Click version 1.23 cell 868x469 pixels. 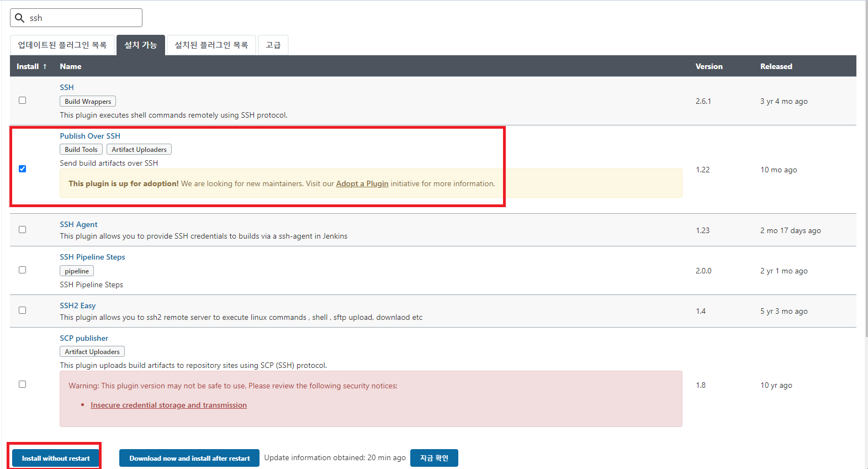(x=702, y=230)
